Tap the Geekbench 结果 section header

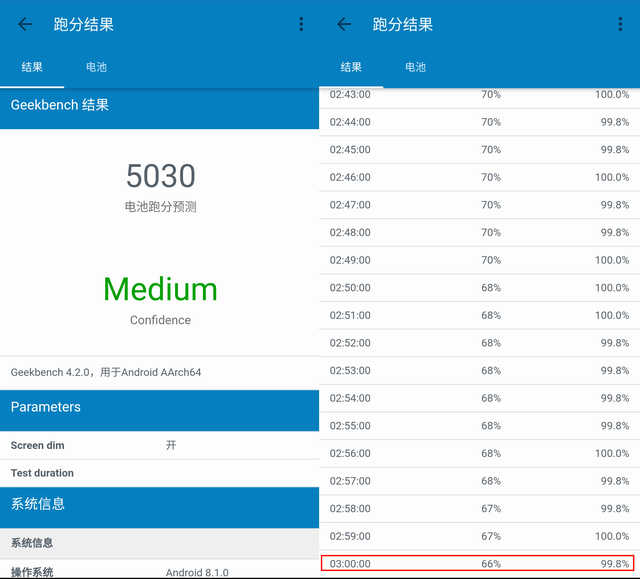tap(160, 107)
